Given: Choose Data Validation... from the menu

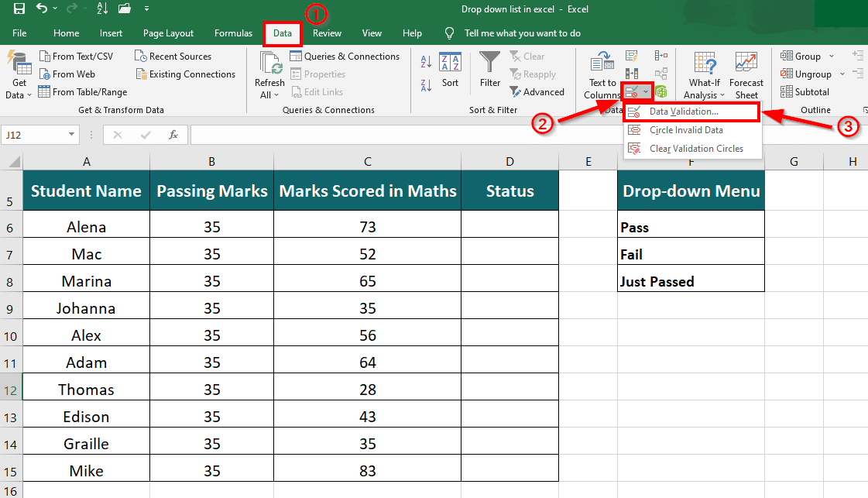Looking at the screenshot, I should [x=684, y=112].
